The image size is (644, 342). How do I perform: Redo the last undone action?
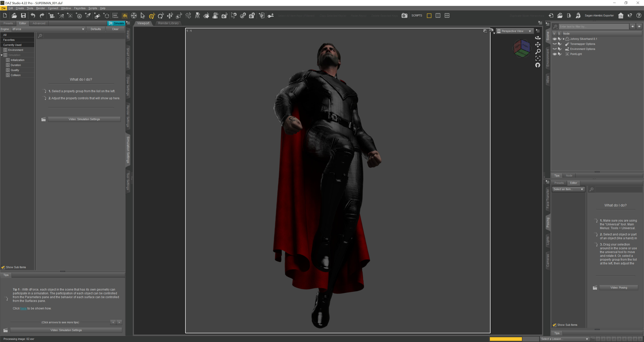[x=42, y=15]
